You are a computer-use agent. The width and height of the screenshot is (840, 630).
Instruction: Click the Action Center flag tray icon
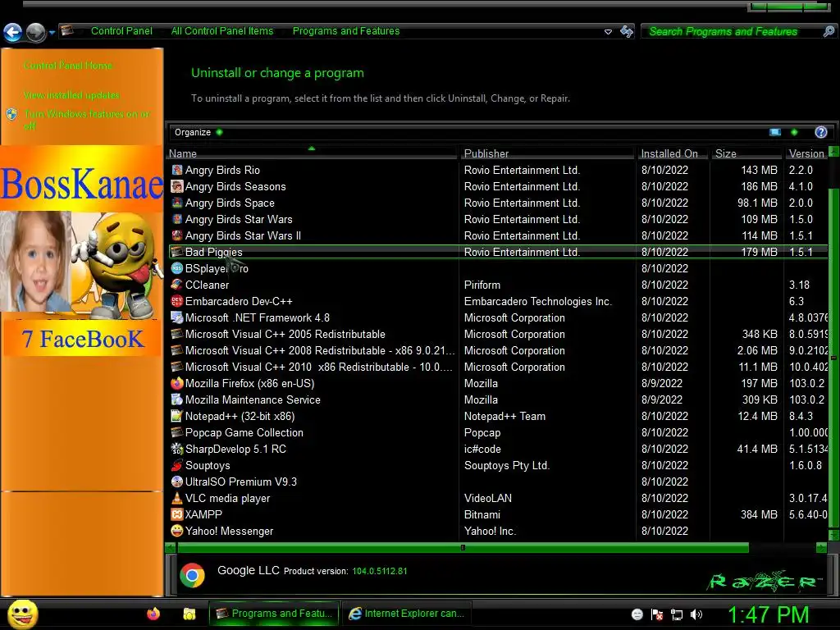(x=657, y=614)
